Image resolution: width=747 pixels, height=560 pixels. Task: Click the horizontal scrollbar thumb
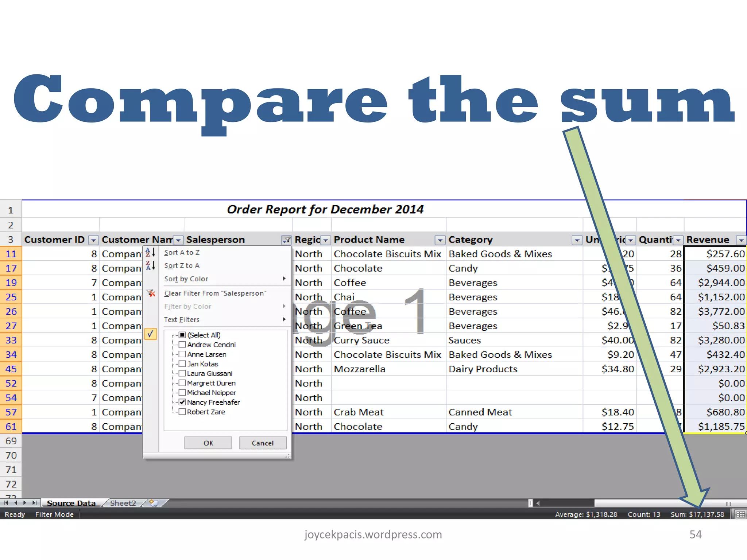point(670,503)
